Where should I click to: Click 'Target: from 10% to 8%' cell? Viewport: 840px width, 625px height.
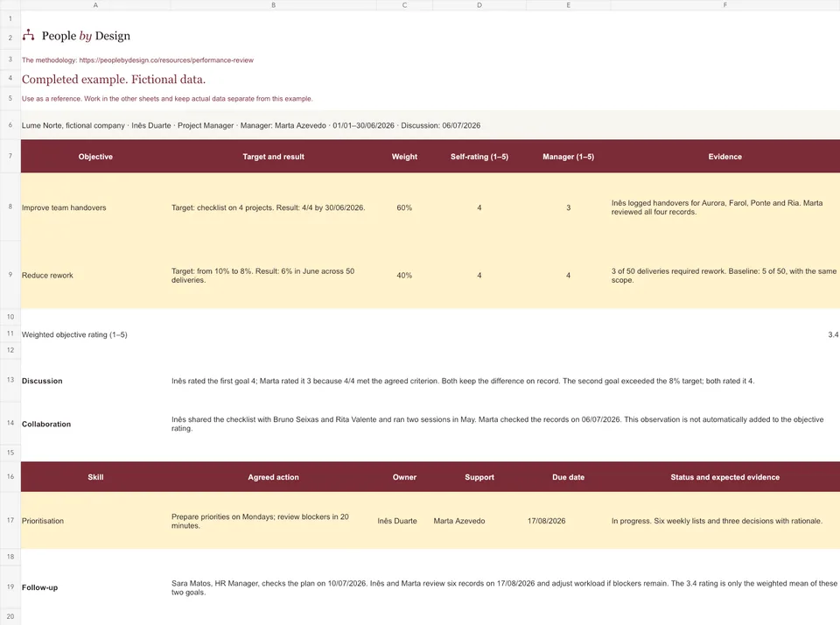click(x=273, y=275)
